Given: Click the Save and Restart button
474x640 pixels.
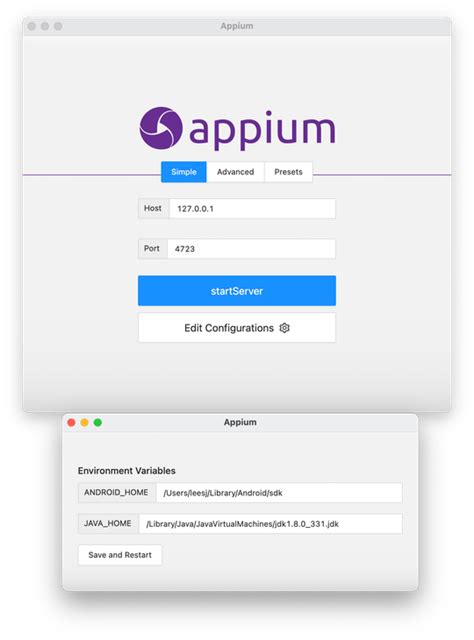Looking at the screenshot, I should pos(120,555).
